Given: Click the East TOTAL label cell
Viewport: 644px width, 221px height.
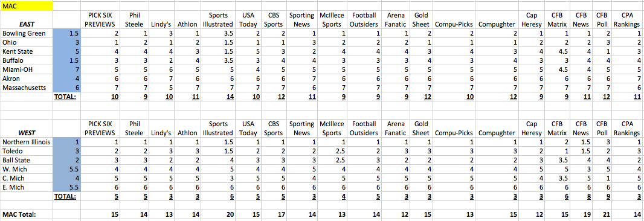Looking at the screenshot, I should 67,97.
